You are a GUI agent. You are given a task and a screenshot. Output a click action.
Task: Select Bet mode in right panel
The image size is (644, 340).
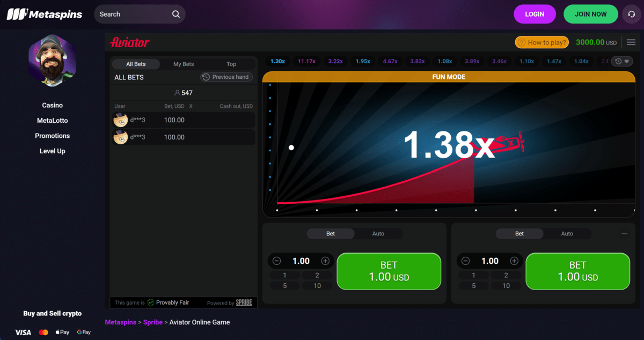(x=519, y=234)
